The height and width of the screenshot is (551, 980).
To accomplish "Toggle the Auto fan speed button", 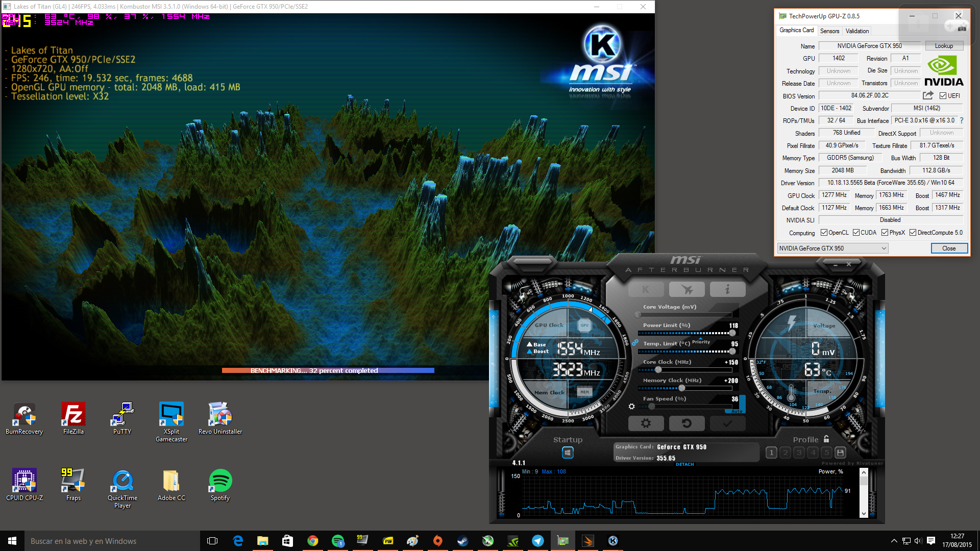I will [737, 411].
